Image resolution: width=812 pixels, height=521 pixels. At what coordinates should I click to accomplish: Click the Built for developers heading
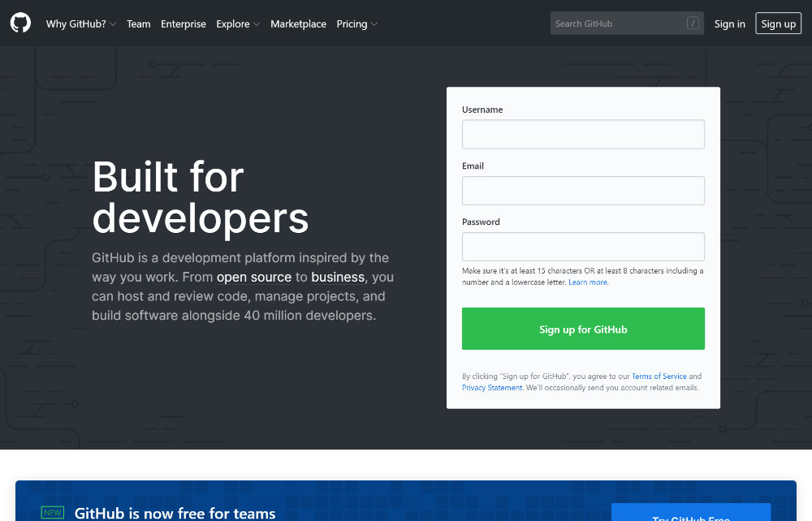coord(201,197)
